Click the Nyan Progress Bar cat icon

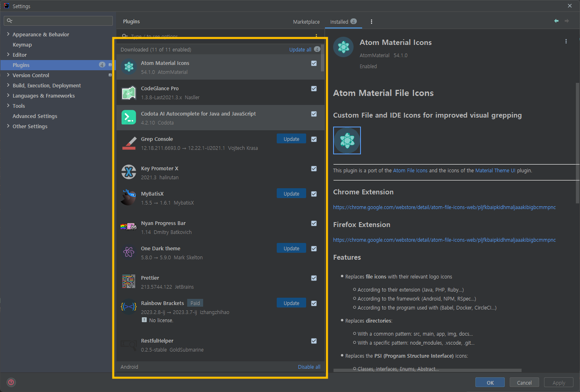129,227
